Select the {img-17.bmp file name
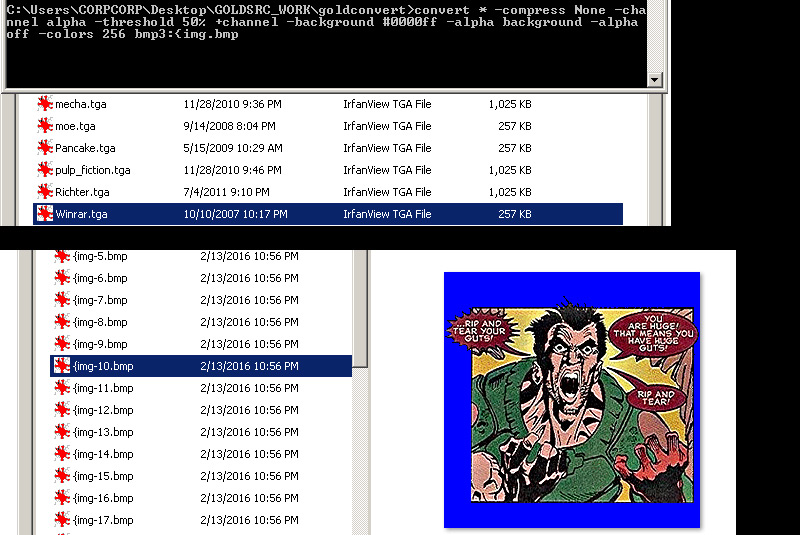The image size is (800, 535). [103, 519]
